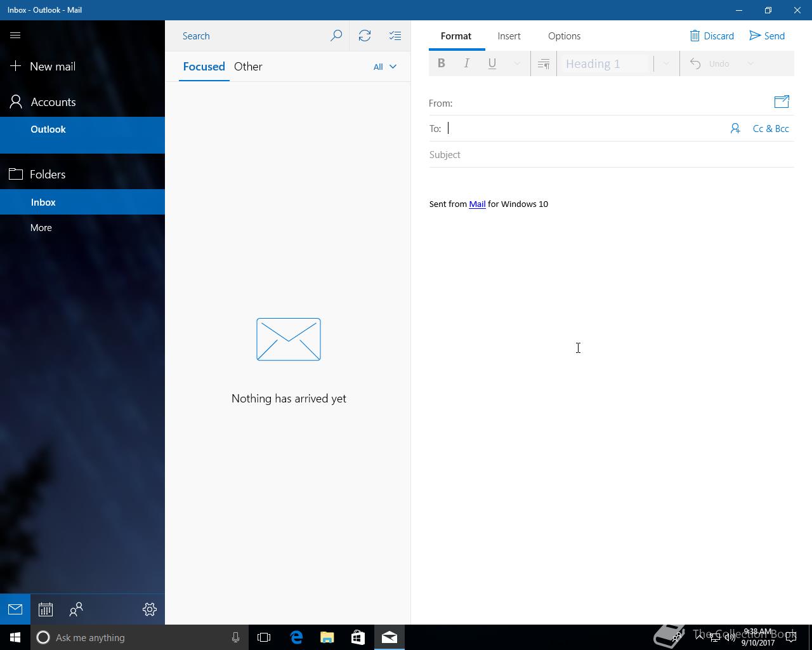Discard the draft message

(x=712, y=36)
